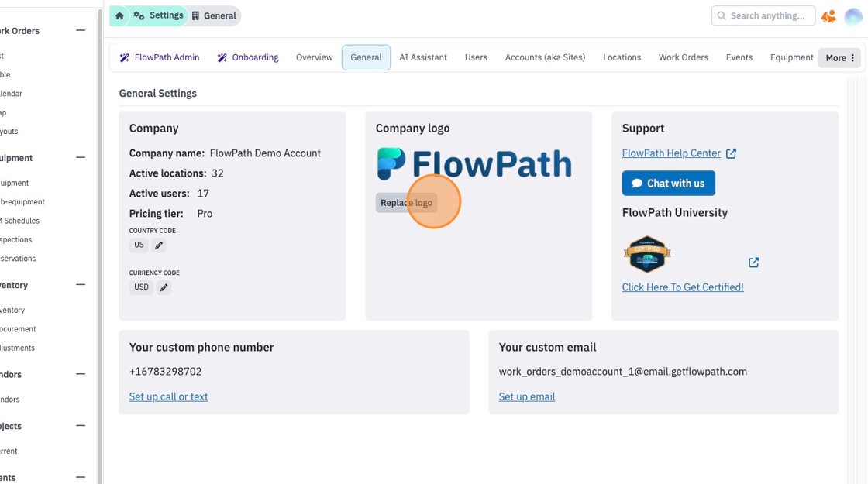Open Adjustments in the sidebar

point(17,348)
